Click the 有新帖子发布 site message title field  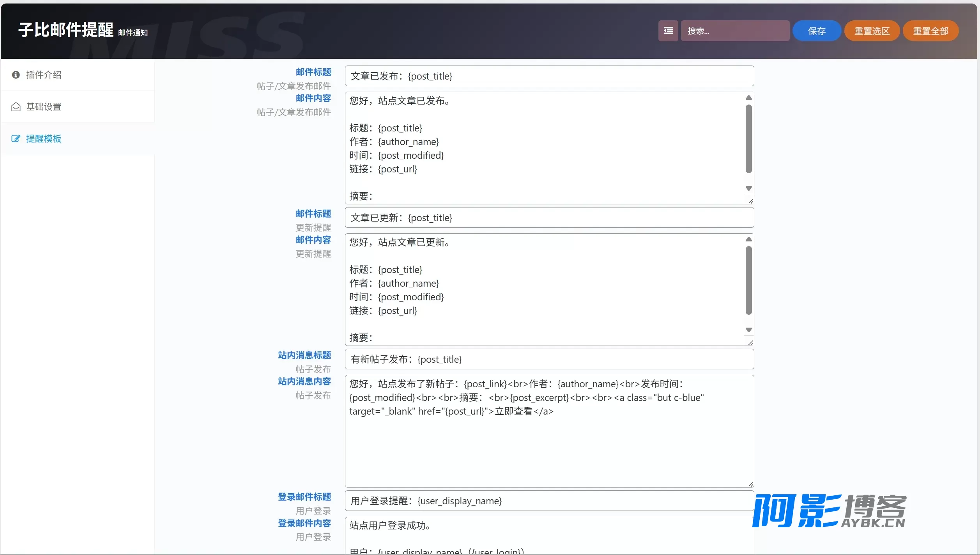549,359
